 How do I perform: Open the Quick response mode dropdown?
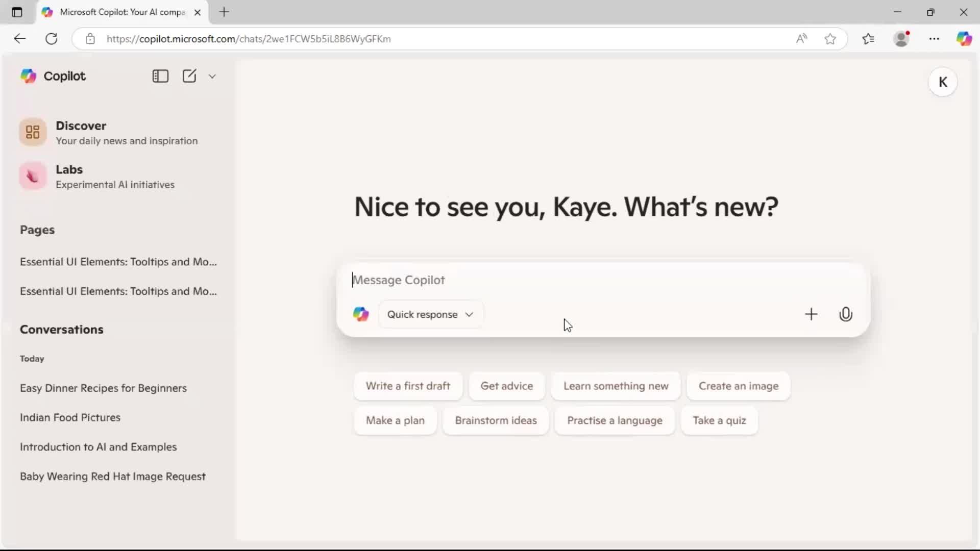point(430,315)
